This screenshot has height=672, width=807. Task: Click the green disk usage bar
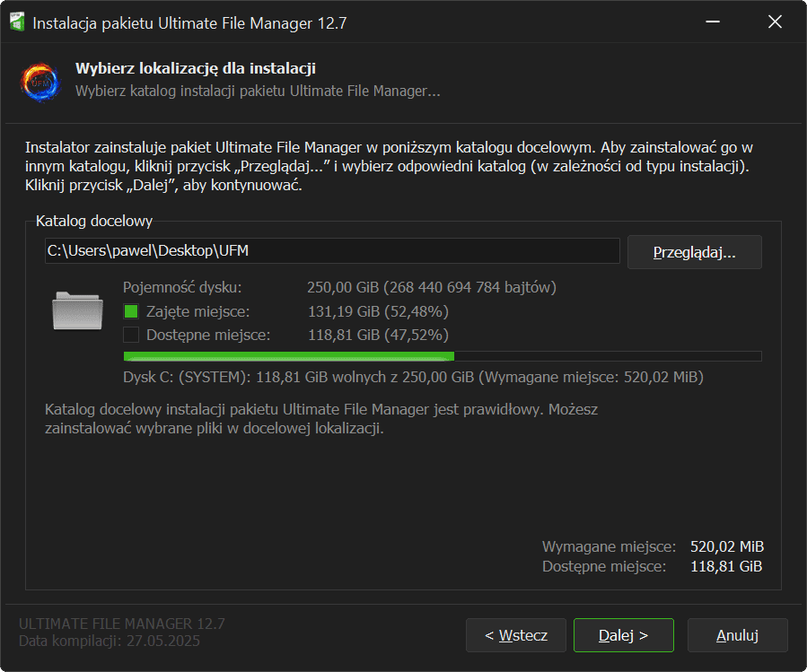pyautogui.click(x=287, y=356)
